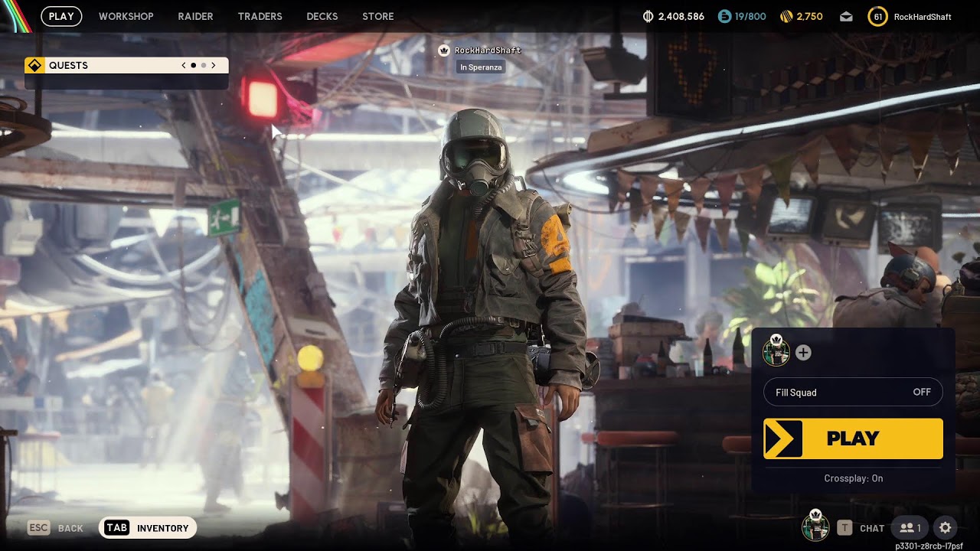
Task: Click the gold tokens icon beside 2,750
Action: click(x=786, y=16)
